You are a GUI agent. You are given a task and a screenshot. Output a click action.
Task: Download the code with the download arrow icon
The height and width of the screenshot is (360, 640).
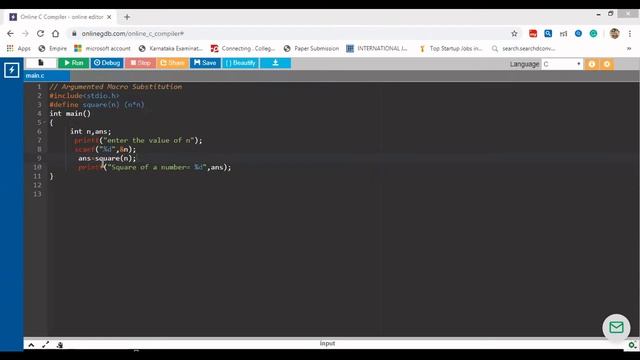click(x=276, y=63)
